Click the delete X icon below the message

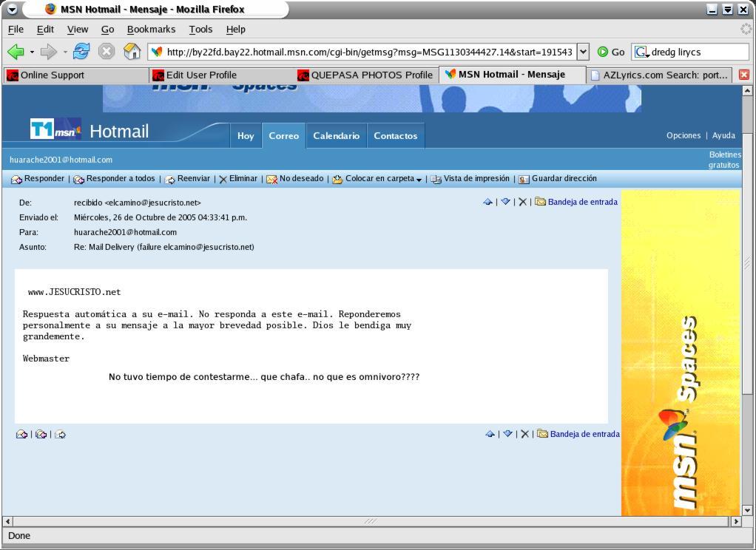[525, 434]
